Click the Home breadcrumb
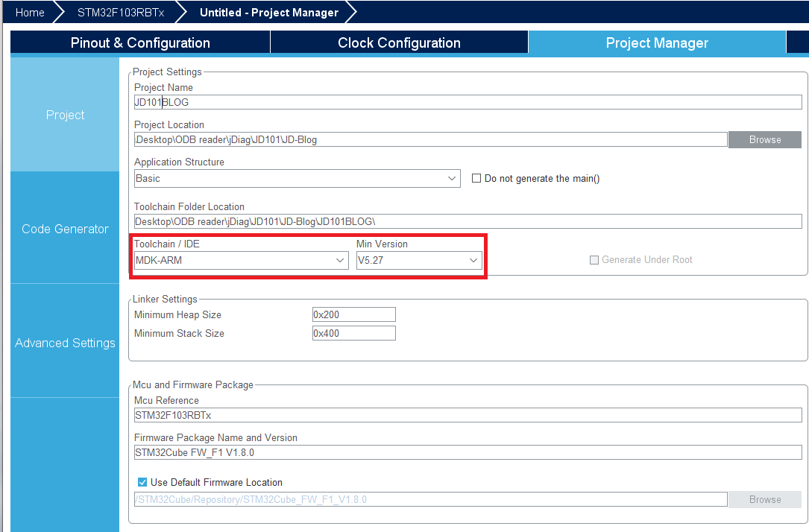The height and width of the screenshot is (532, 809). [x=30, y=13]
